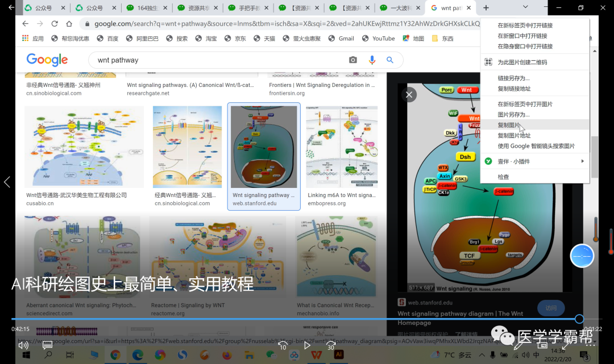Viewport: 614px width, 364px height.
Task: Toggle video volume mute icon
Action: (x=23, y=345)
